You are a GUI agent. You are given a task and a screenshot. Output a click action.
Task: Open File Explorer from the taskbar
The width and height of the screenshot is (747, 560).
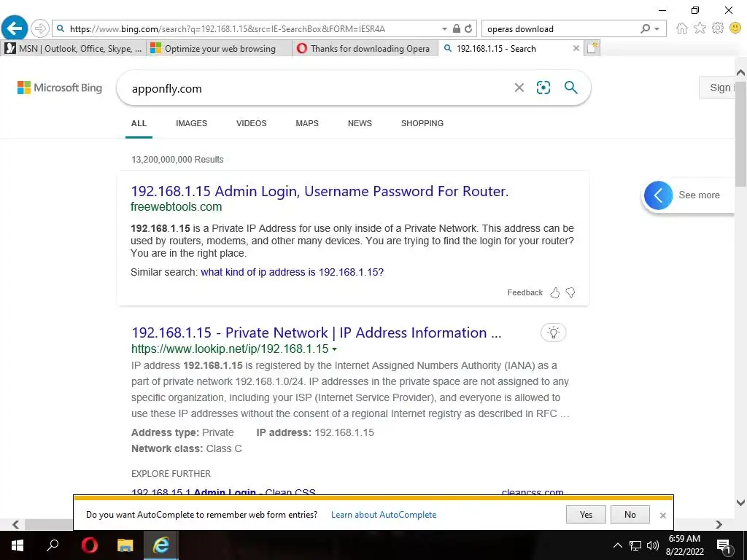(125, 545)
